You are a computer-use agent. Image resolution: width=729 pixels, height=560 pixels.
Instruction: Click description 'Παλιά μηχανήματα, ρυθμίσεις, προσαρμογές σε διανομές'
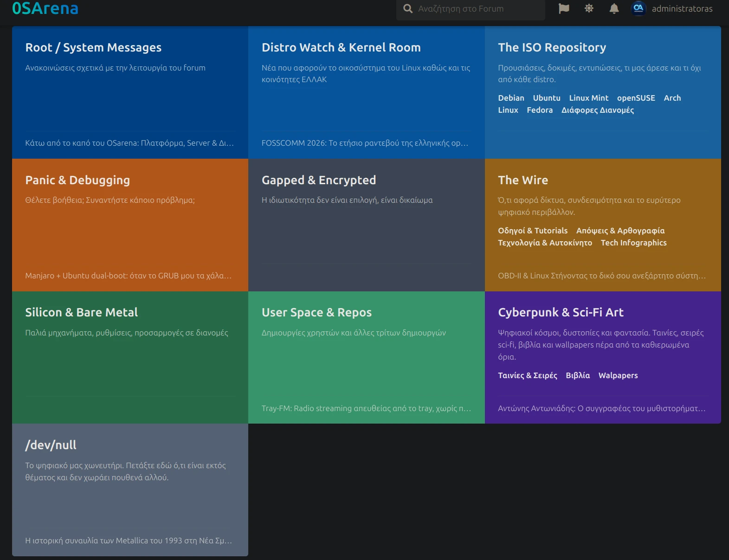pyautogui.click(x=127, y=333)
